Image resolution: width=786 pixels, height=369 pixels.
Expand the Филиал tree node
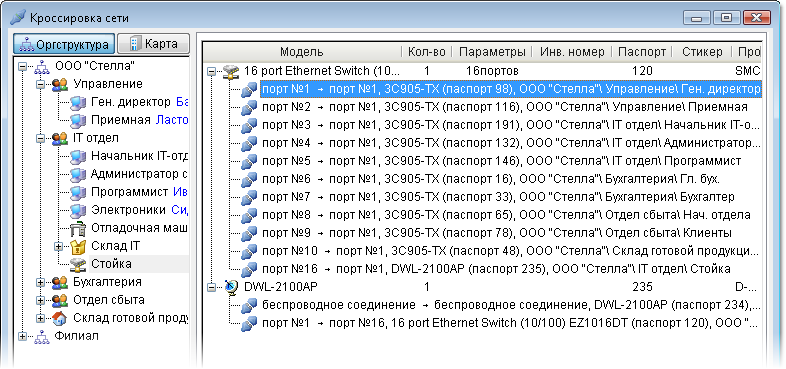22,336
